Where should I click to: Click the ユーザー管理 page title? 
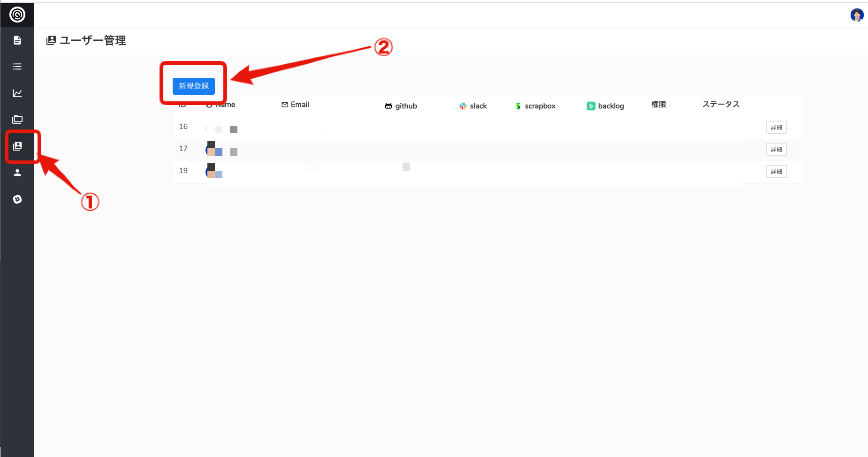pyautogui.click(x=93, y=41)
